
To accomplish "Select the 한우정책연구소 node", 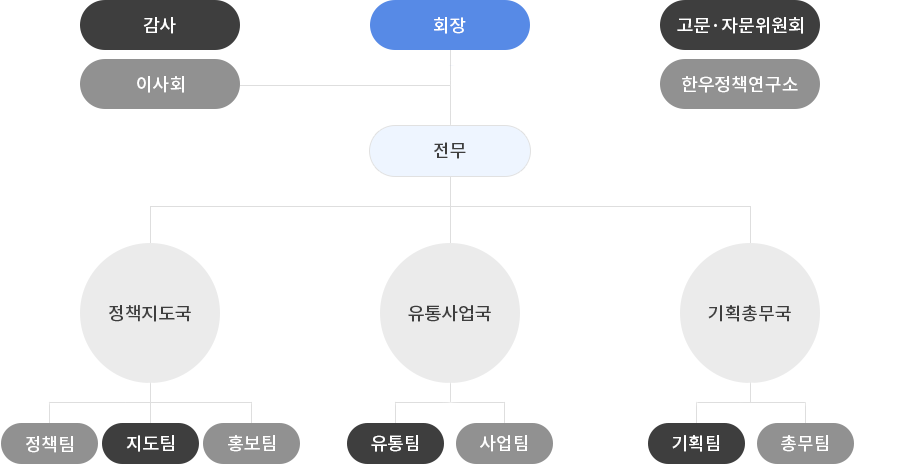I will 740,84.
